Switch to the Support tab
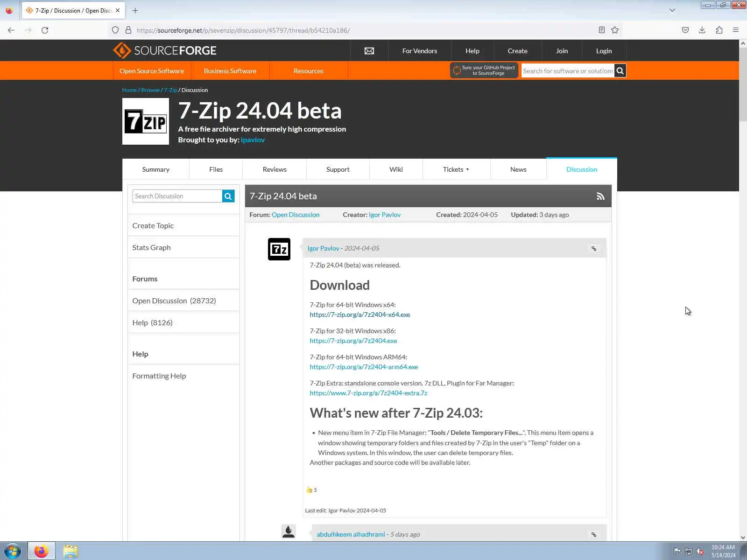This screenshot has height=560, width=747. tap(338, 169)
